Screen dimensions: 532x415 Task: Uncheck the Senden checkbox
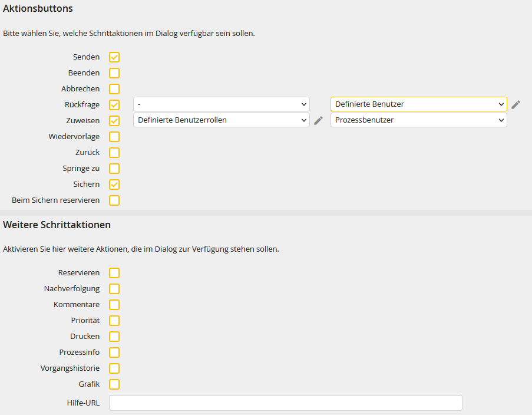114,57
